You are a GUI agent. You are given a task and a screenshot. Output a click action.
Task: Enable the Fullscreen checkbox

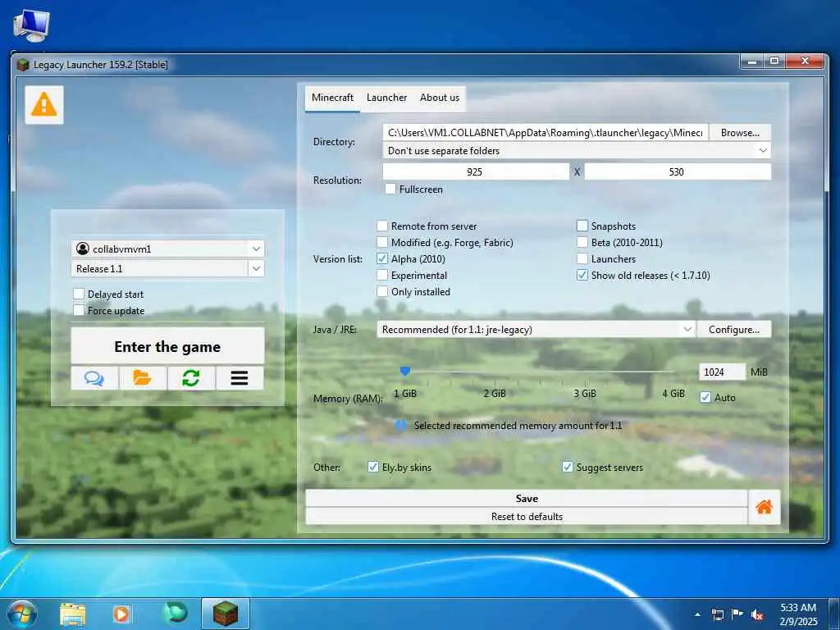pos(390,189)
